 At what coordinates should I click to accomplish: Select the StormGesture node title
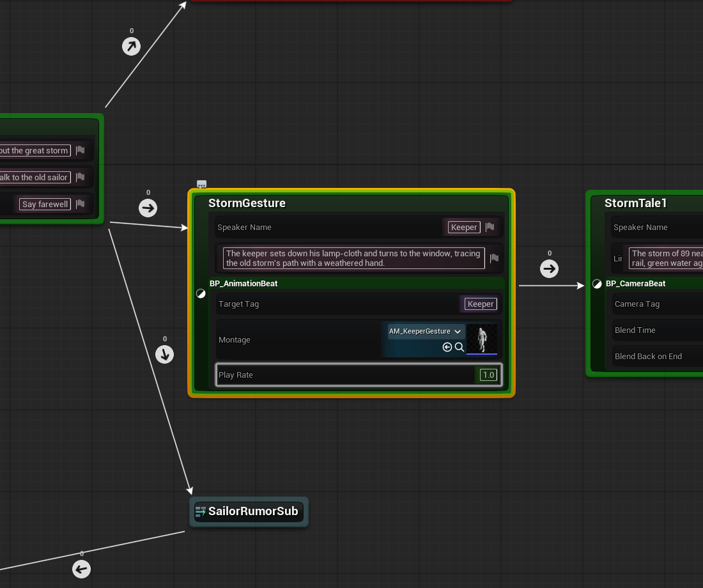click(247, 203)
